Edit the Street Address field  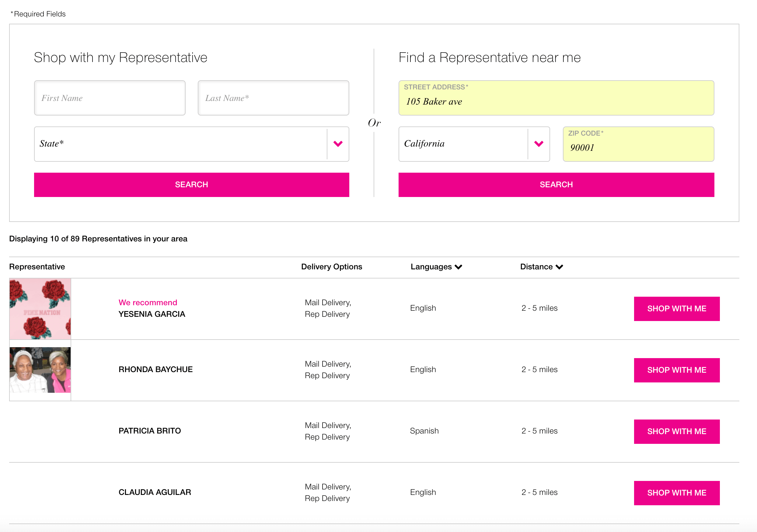tap(556, 101)
